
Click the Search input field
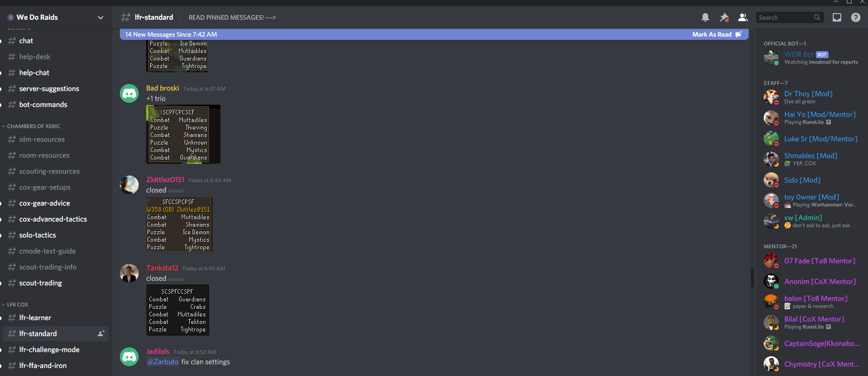(x=785, y=17)
